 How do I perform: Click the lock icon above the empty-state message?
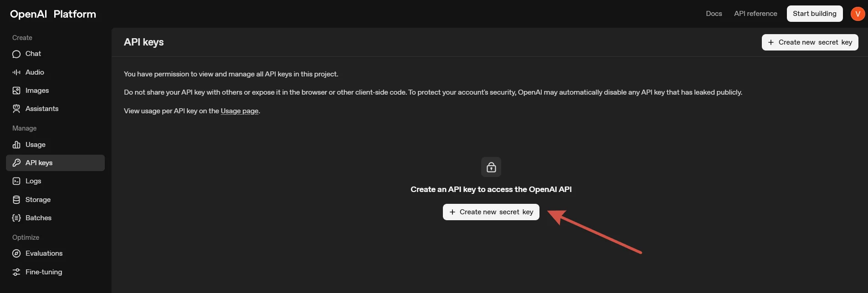click(x=491, y=167)
